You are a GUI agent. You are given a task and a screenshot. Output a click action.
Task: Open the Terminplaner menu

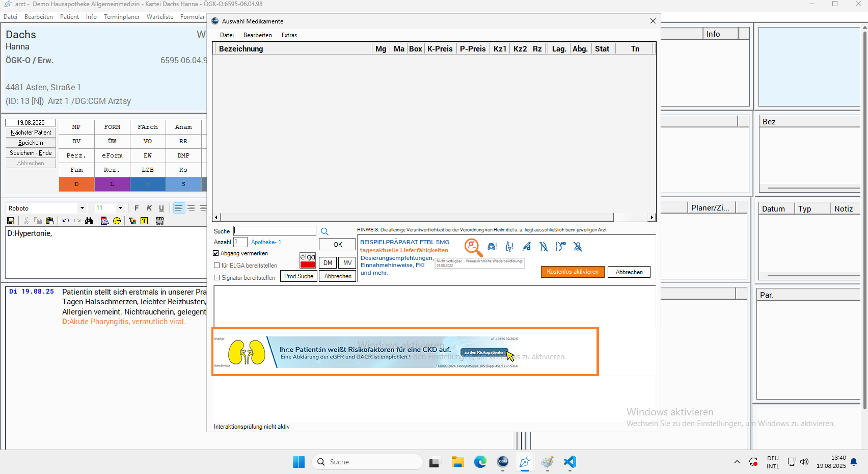[122, 17]
